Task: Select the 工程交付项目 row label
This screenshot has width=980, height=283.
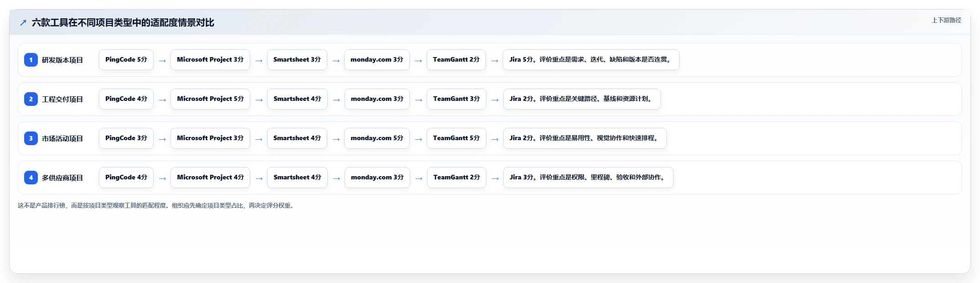Action: (62, 99)
